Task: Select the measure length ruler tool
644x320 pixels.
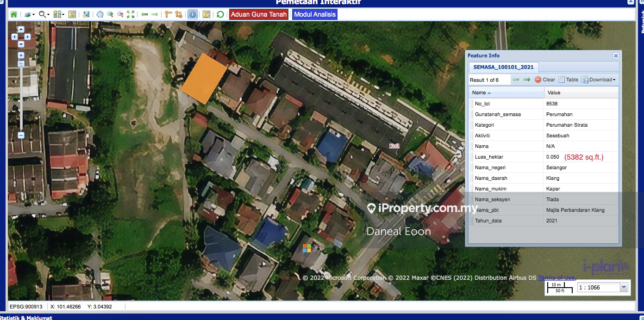Action: [x=168, y=14]
